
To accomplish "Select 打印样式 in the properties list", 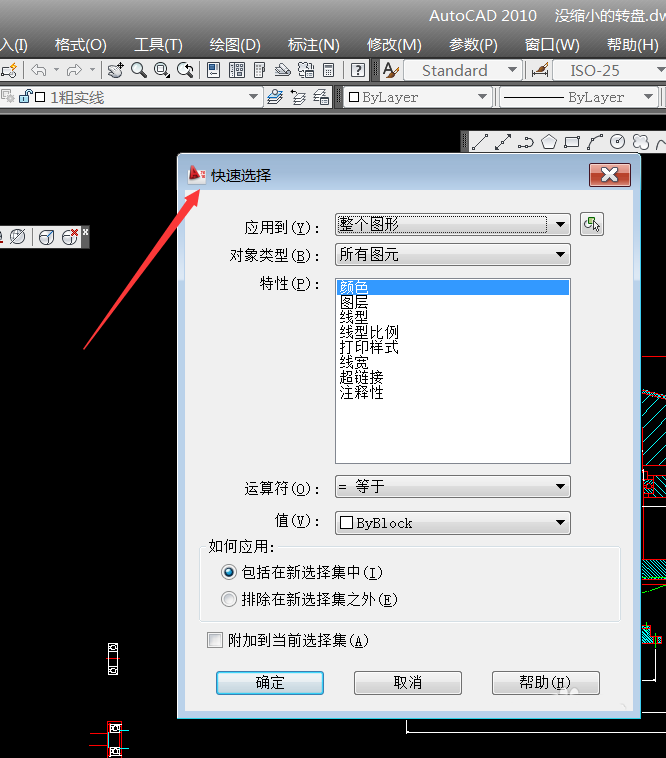I will [452, 347].
